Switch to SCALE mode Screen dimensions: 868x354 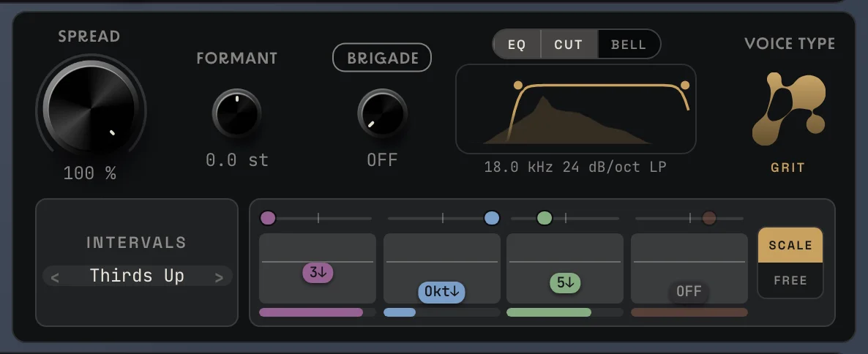pyautogui.click(x=790, y=245)
